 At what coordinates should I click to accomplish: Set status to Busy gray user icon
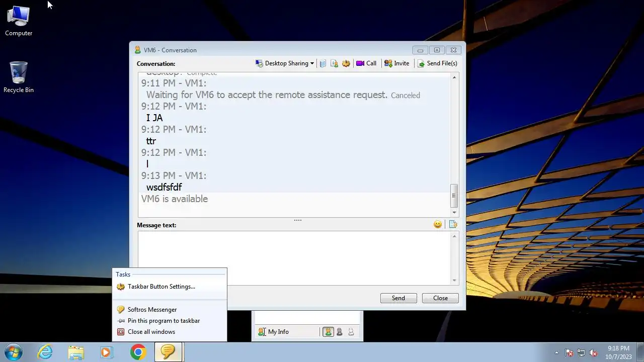click(340, 332)
